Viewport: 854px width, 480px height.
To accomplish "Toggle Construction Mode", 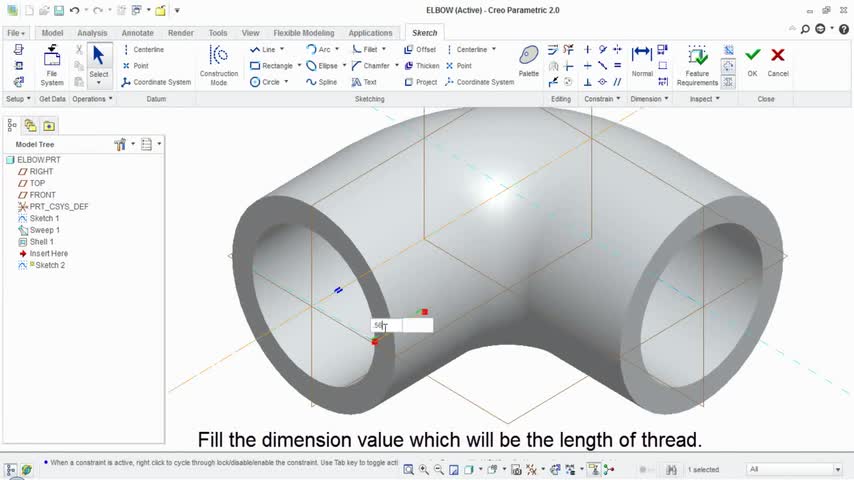I will click(218, 65).
